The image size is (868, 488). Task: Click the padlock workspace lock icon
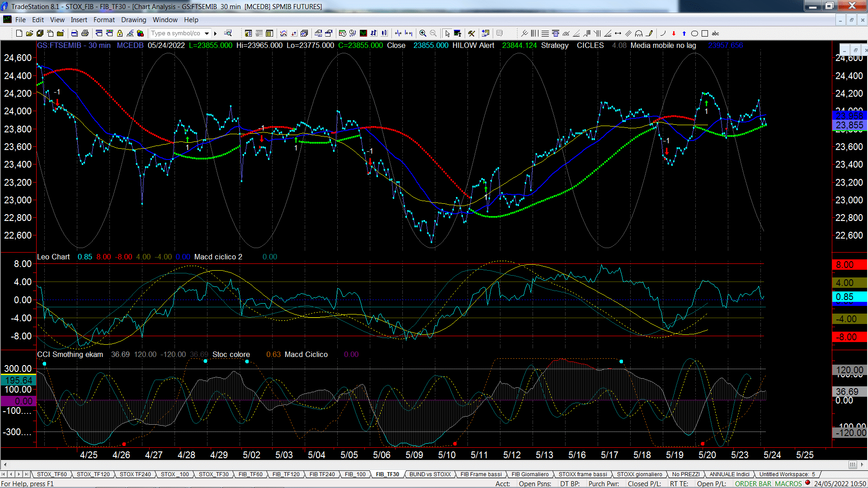pos(120,33)
